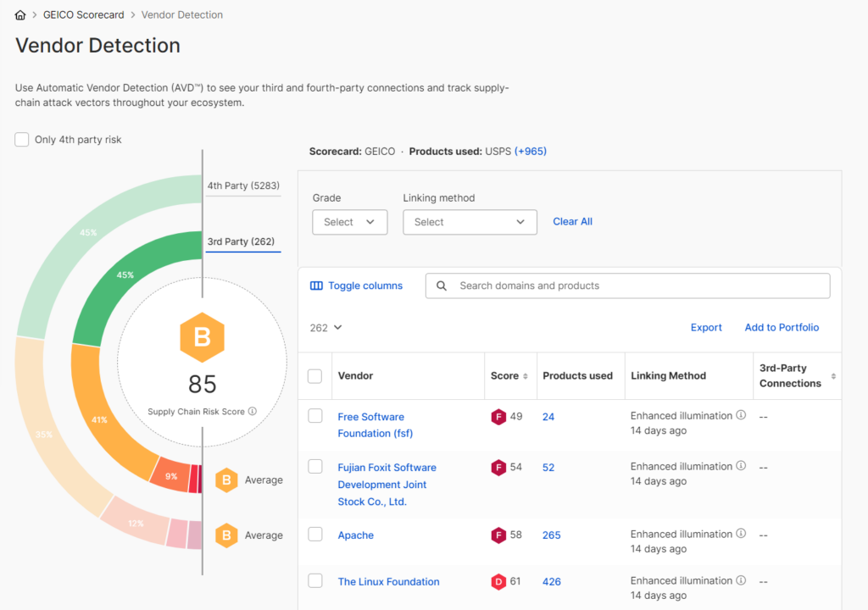Image resolution: width=868 pixels, height=610 pixels.
Task: Go to home via breadcrumb house icon
Action: [20, 15]
